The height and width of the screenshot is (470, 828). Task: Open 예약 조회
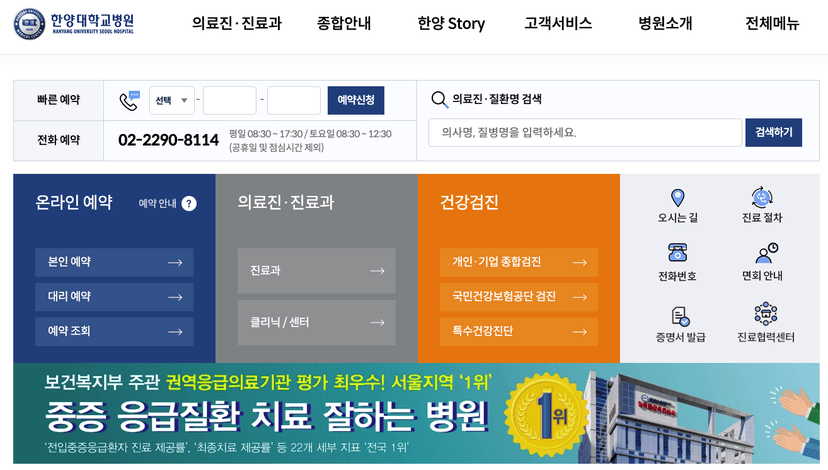pos(114,332)
